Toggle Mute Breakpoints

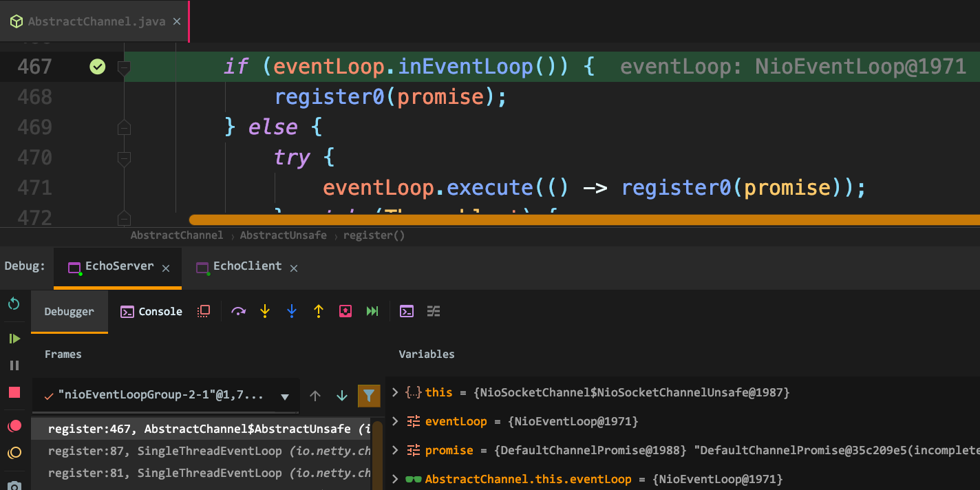(x=14, y=453)
